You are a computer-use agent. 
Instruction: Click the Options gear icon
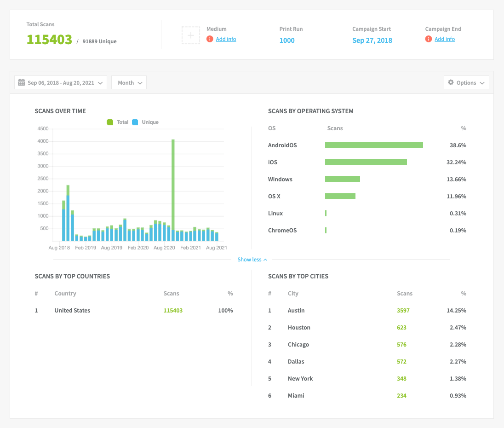click(451, 83)
